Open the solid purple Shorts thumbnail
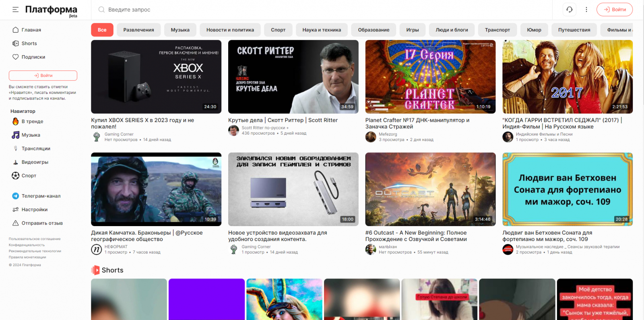The width and height of the screenshot is (644, 320). pos(206,299)
